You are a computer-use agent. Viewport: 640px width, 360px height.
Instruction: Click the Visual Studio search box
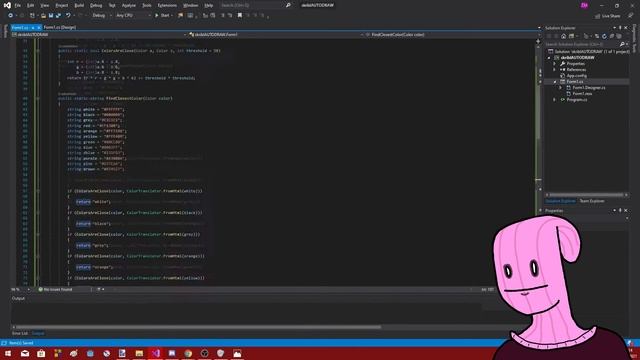(255, 5)
